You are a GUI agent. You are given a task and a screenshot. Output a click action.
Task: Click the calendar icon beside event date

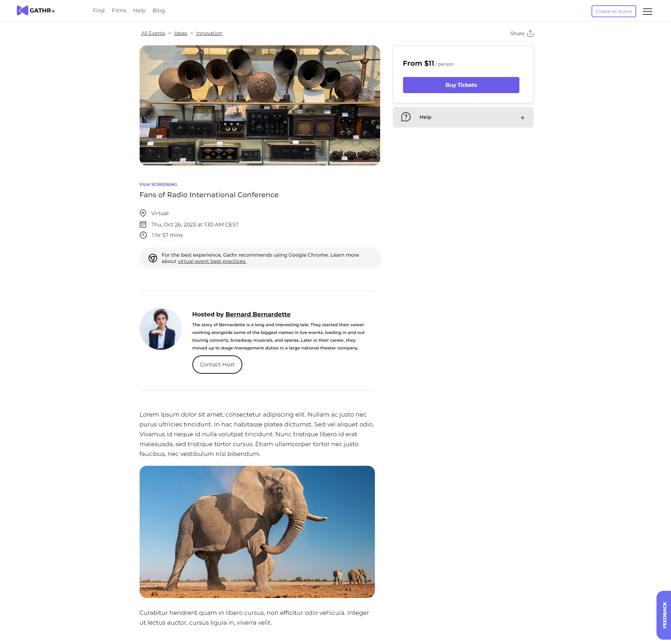pos(143,224)
